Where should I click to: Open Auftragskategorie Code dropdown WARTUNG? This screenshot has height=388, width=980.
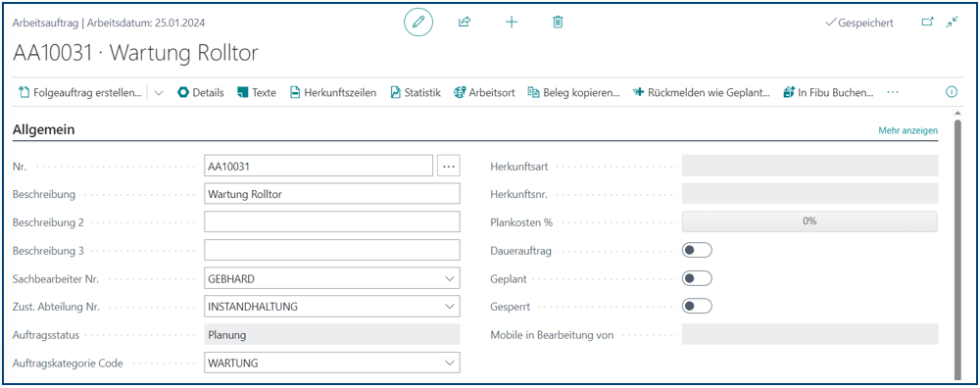coord(449,363)
